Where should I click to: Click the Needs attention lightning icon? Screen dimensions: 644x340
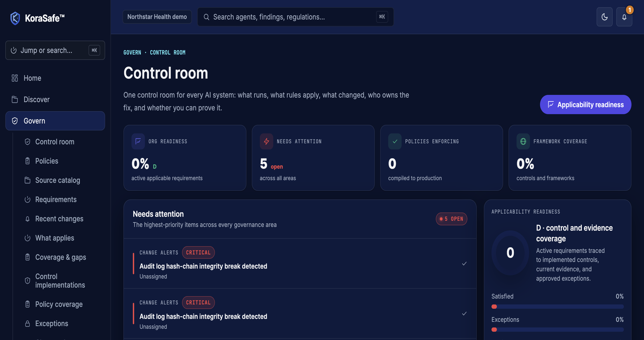267,141
